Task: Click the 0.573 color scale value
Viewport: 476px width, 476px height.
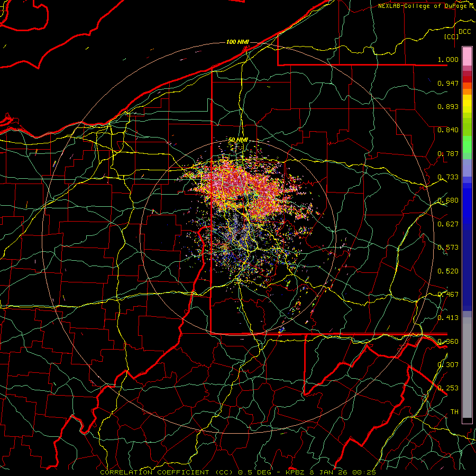Action: pyautogui.click(x=448, y=247)
